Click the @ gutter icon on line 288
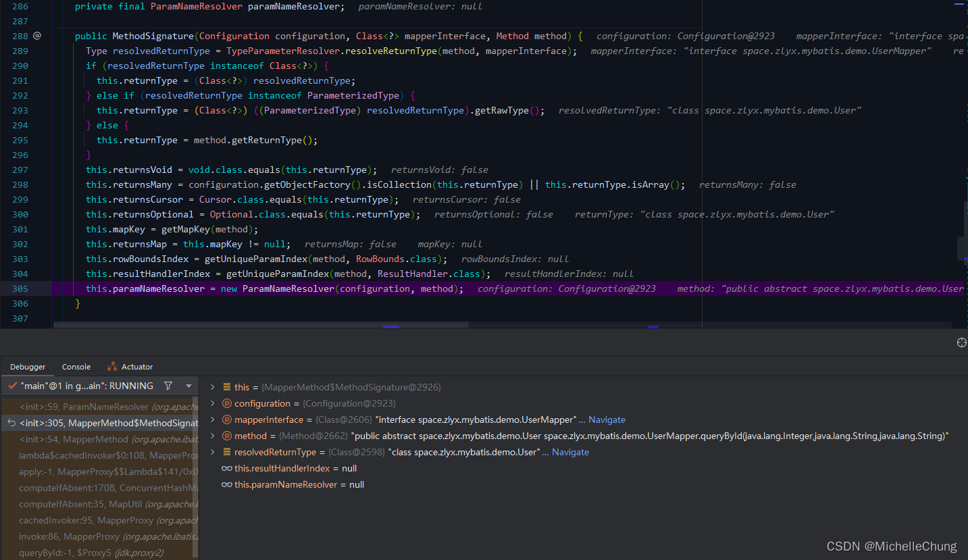 37,36
